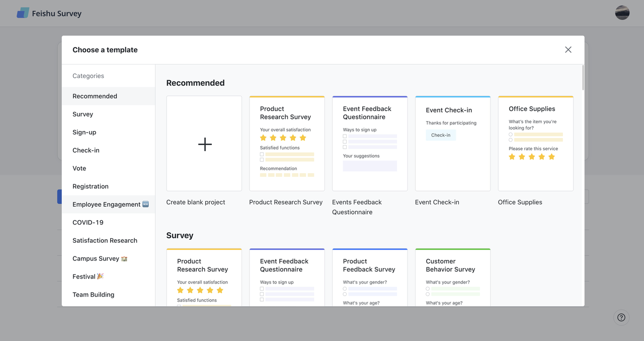
Task: Open the Vote category
Action: click(x=109, y=168)
